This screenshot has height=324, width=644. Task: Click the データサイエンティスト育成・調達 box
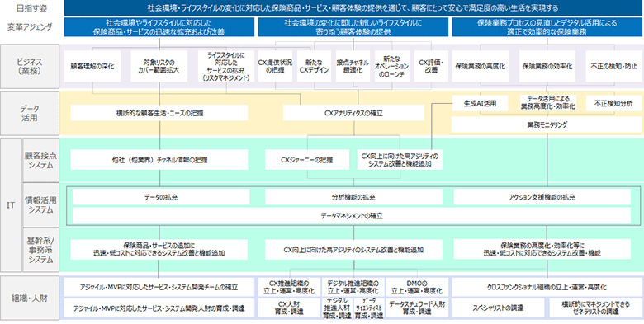click(x=369, y=309)
